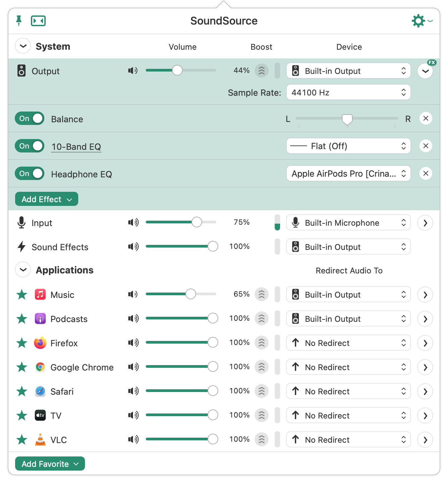Click the Google Chrome boost icon
Screen dimensions: 448x483
click(262, 367)
